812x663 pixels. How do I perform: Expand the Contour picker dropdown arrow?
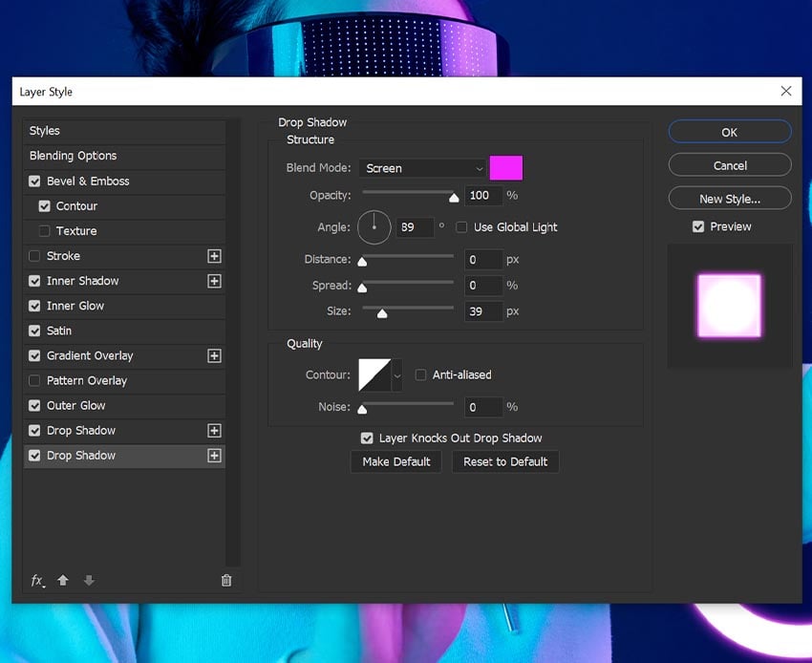(397, 374)
